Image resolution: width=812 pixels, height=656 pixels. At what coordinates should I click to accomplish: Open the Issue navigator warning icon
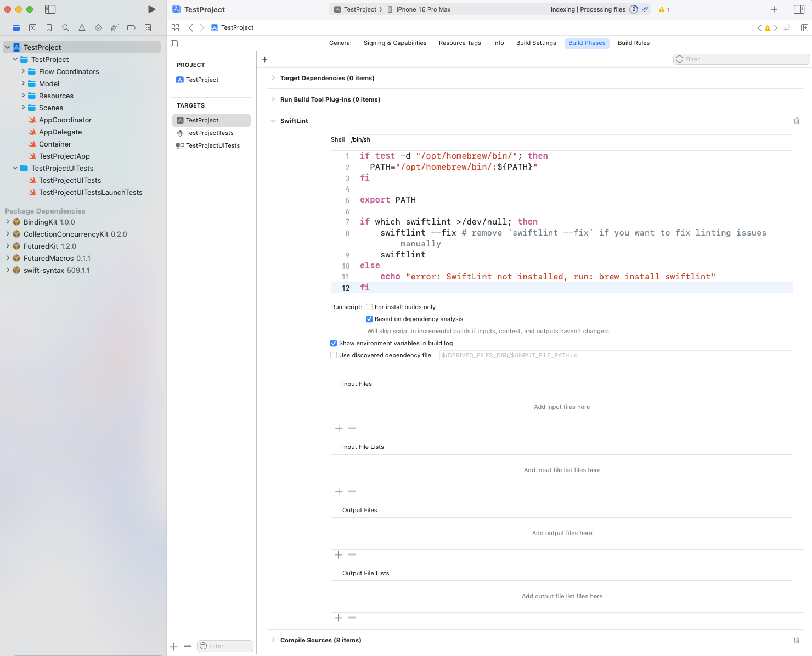click(82, 28)
